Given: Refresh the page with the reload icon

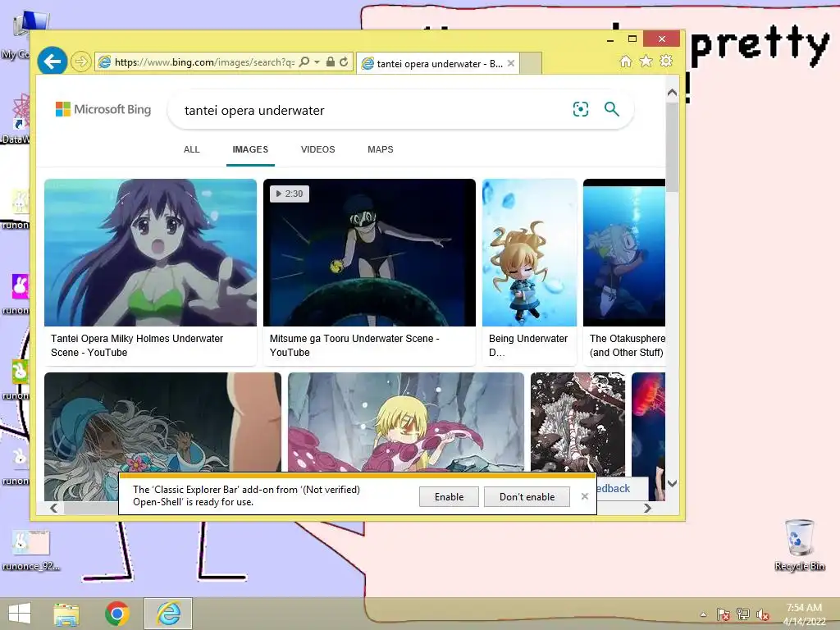Looking at the screenshot, I should point(344,62).
